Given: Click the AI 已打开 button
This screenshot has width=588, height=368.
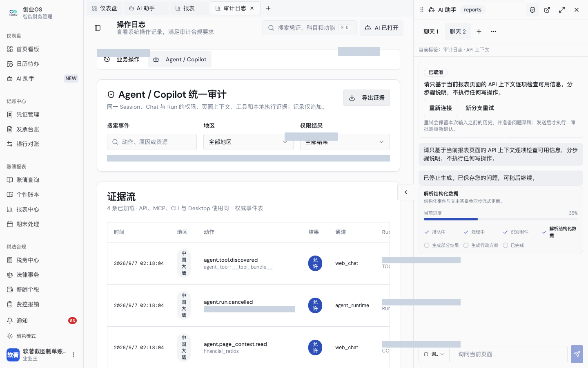Looking at the screenshot, I should (x=381, y=28).
